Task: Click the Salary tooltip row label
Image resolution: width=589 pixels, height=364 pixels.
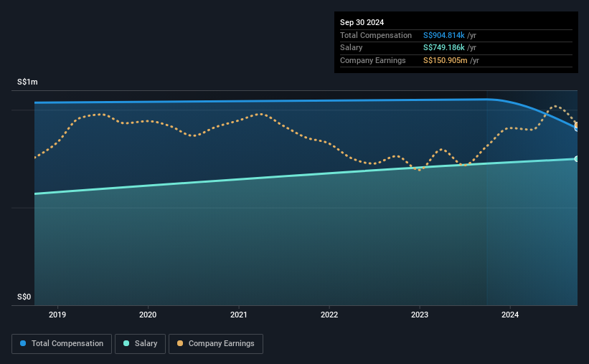Action: pos(352,48)
